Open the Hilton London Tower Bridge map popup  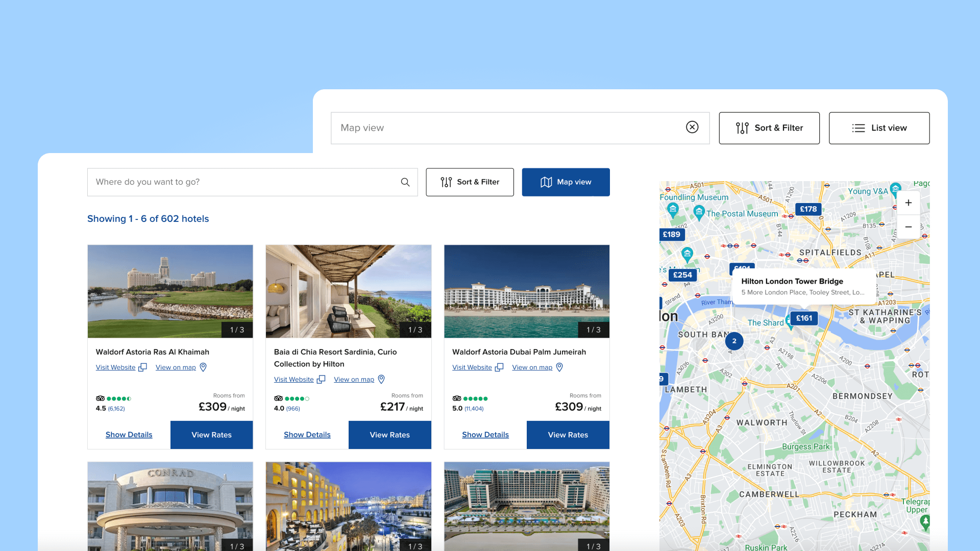click(x=803, y=287)
